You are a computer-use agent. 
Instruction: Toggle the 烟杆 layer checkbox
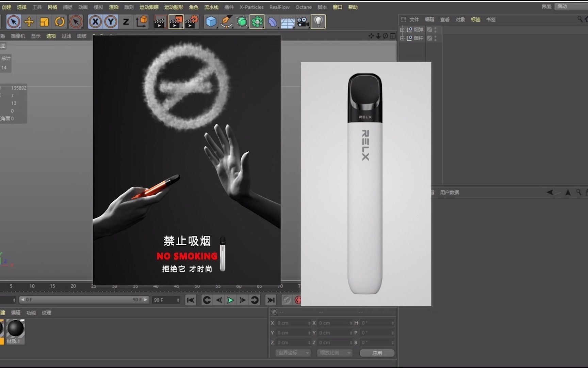tap(429, 38)
